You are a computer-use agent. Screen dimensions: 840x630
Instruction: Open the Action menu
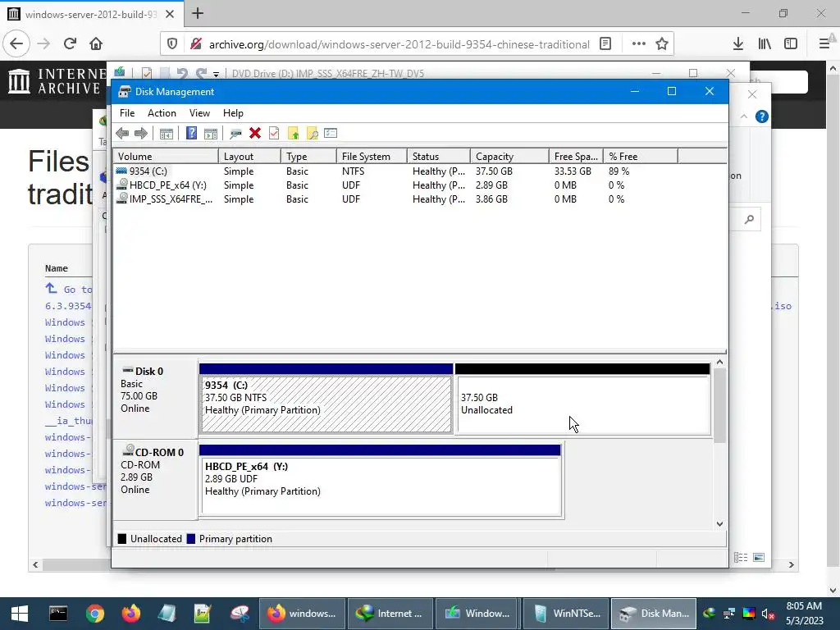click(x=162, y=113)
